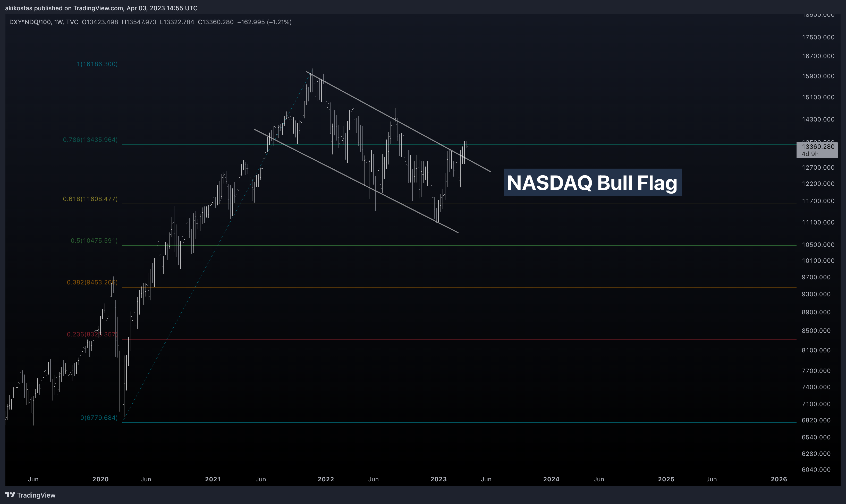Click the change value −162.995 (−1.21%)

pyautogui.click(x=264, y=22)
